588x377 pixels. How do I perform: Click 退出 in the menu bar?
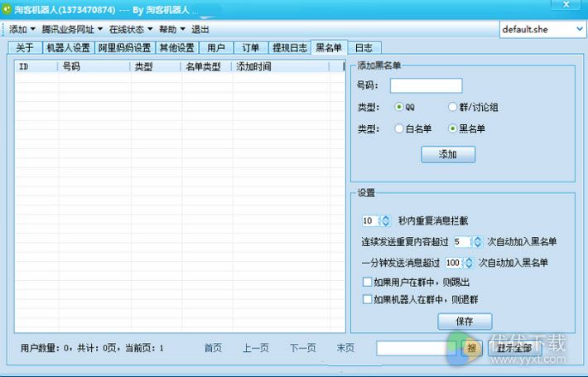200,29
